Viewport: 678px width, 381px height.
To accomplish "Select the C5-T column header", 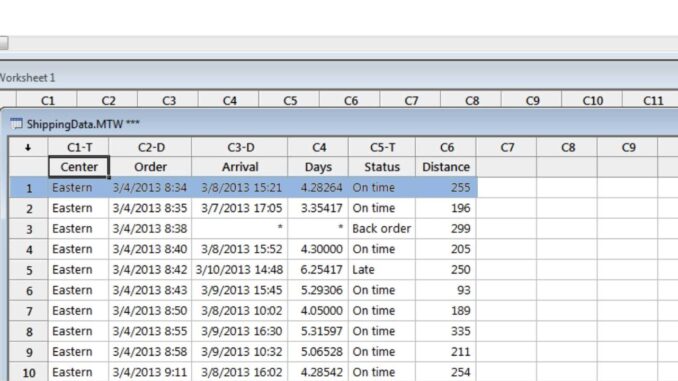I will [382, 147].
